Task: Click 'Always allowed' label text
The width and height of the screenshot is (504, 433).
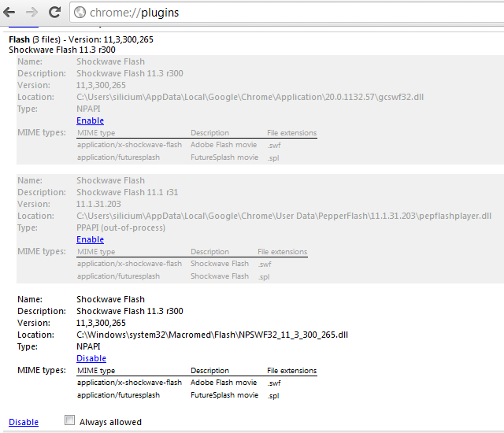Action: (x=110, y=422)
